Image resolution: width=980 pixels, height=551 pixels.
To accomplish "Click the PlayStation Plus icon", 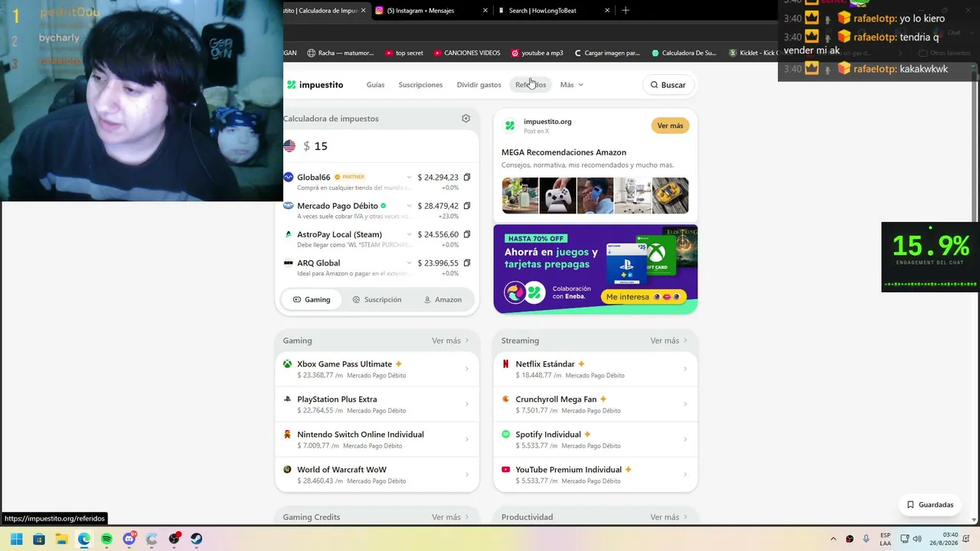I will pos(287,399).
